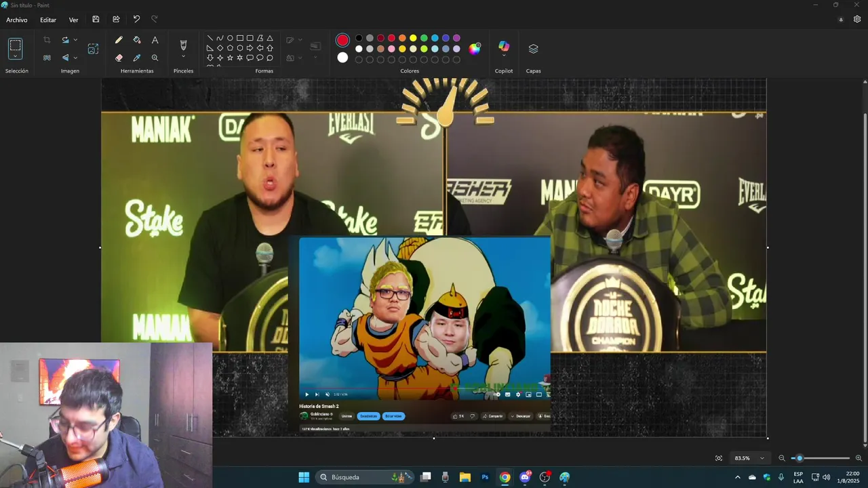Select the Magnifier tool
Image resolution: width=868 pixels, height=488 pixels.
[x=155, y=58]
